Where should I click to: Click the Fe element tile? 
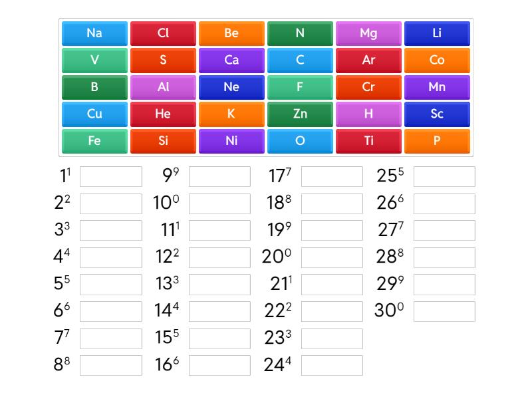(94, 141)
